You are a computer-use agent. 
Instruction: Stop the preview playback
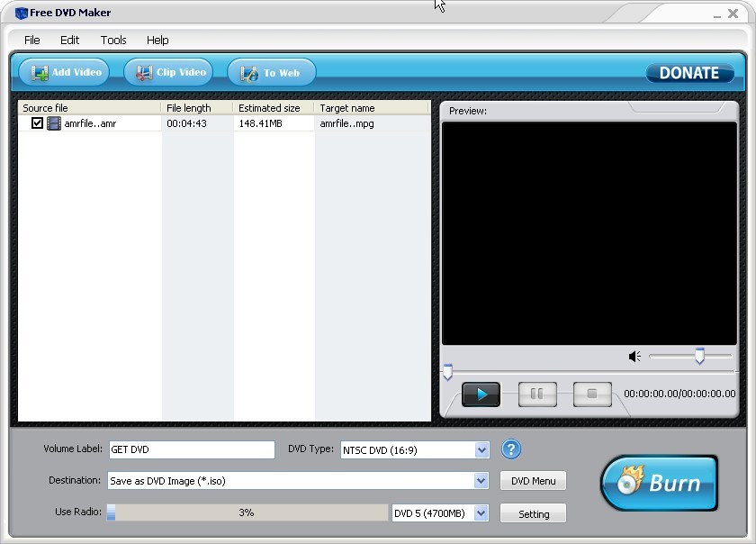[x=592, y=394]
